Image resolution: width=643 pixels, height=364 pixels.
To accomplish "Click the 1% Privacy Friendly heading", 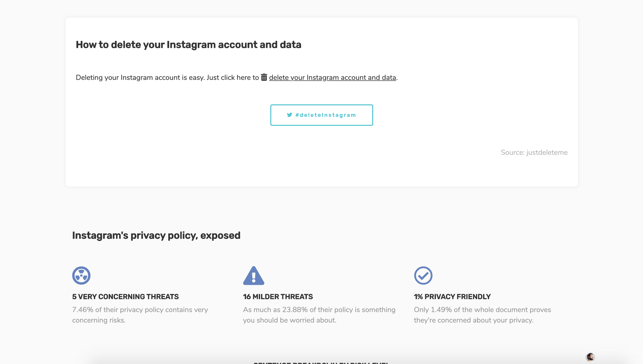I will click(x=452, y=297).
